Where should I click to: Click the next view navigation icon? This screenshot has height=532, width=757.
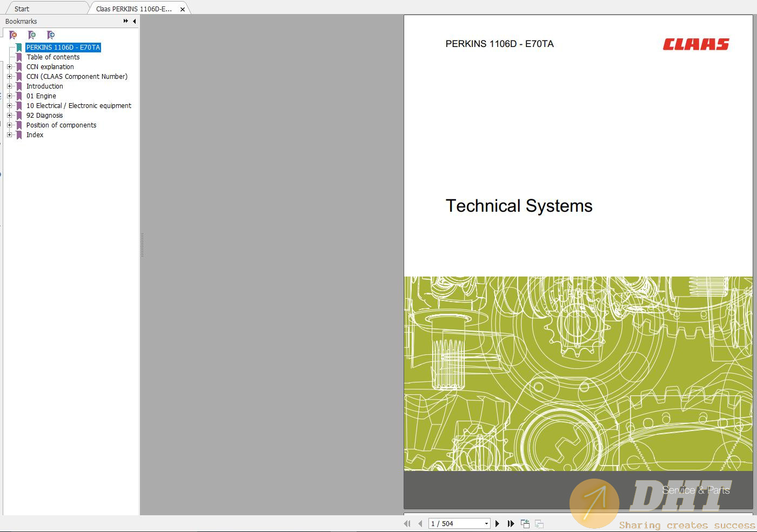[539, 523]
